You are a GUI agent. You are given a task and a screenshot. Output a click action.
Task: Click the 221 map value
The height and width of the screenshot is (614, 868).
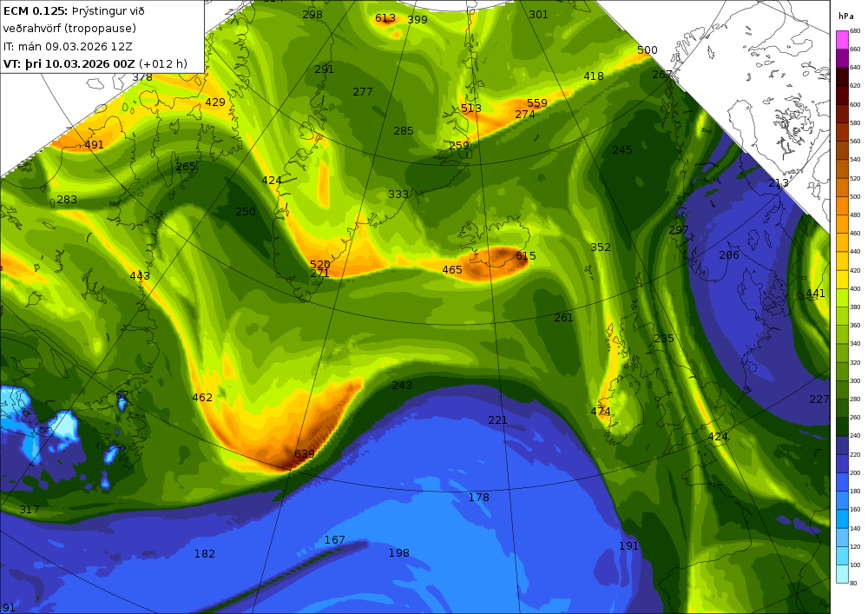pos(497,420)
